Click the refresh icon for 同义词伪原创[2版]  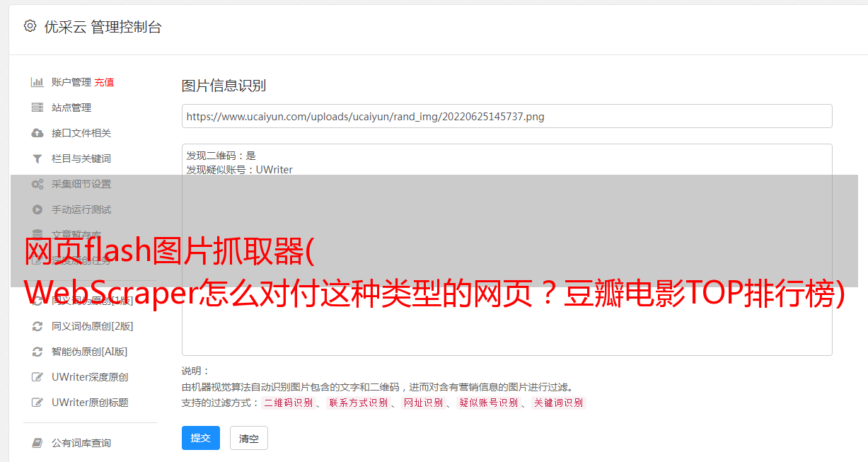[x=37, y=326]
